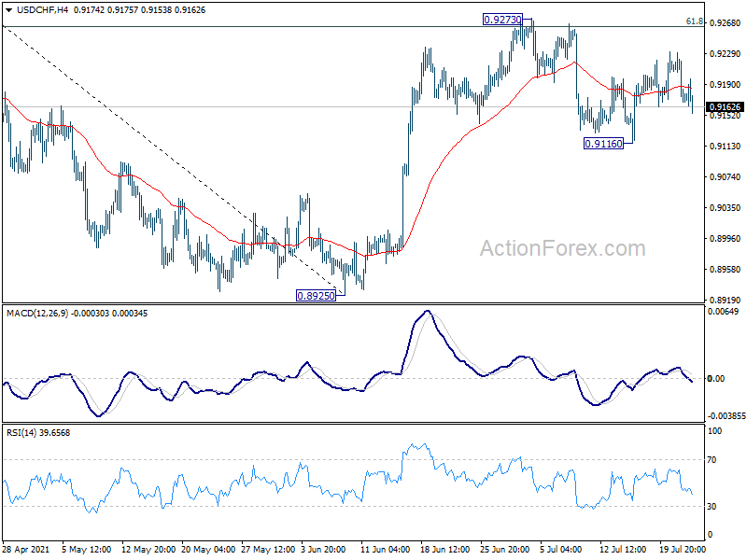This screenshot has width=747, height=560.
Task: Select the 0.91160 price label
Action: coord(603,144)
